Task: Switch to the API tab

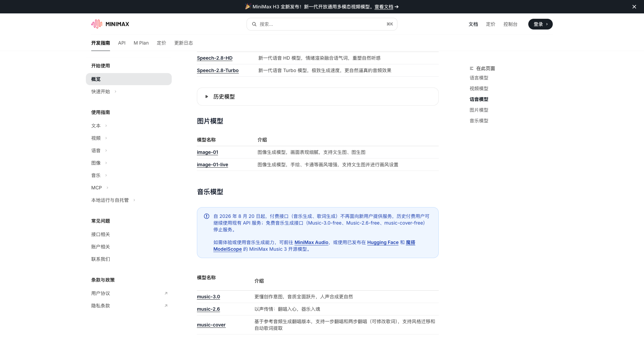Action: 122,43
